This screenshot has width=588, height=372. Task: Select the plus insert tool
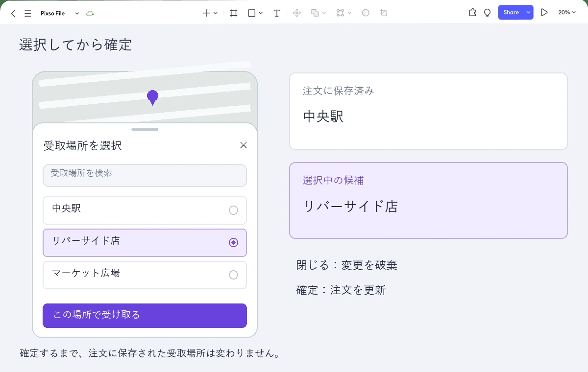pos(206,13)
